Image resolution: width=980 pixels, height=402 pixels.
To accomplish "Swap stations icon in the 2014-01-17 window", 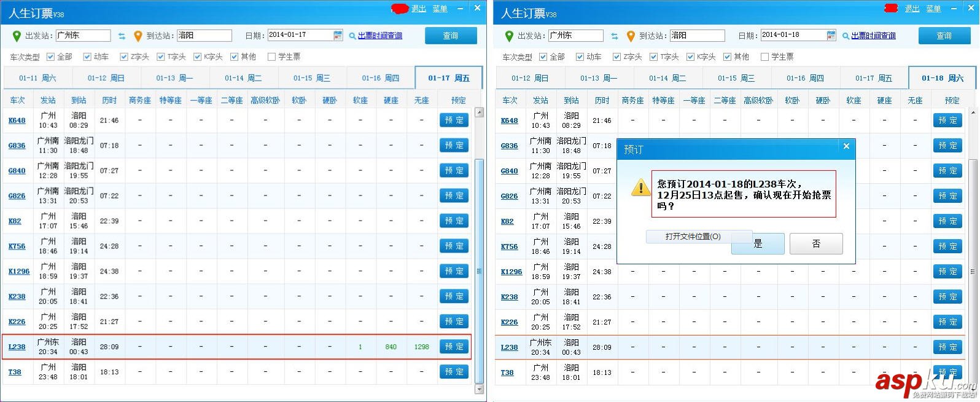I will click(x=122, y=36).
